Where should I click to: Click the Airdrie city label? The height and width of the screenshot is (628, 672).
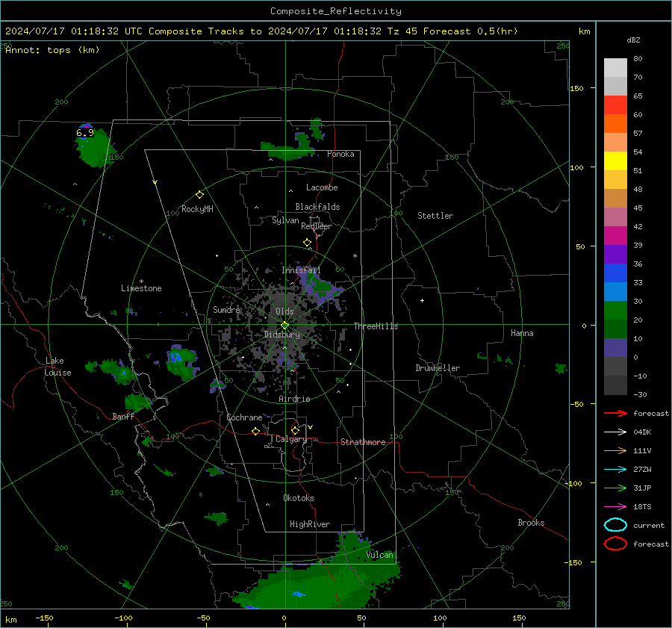click(294, 399)
